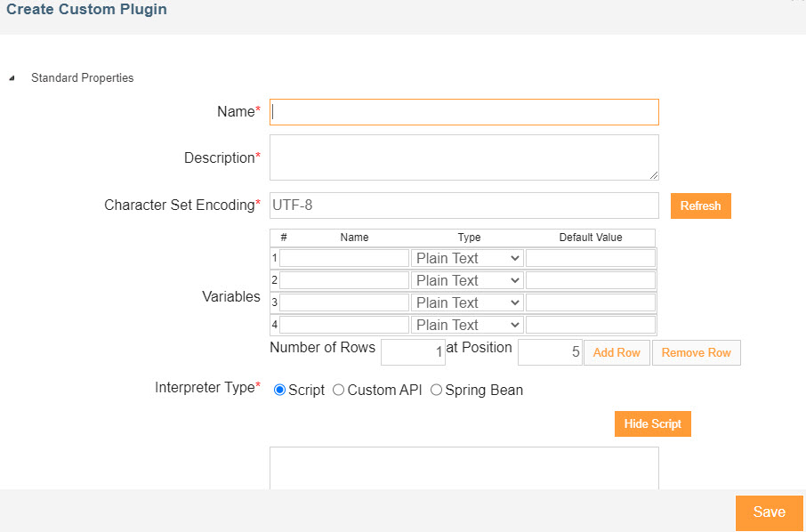Click Default Value field in row 2
This screenshot has height=532, width=806.
(591, 280)
